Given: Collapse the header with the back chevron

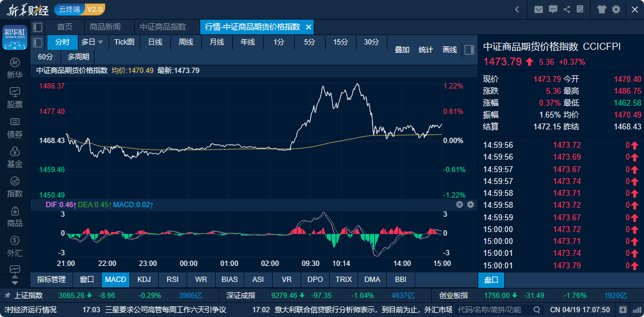Looking at the screenshot, I should [x=517, y=9].
